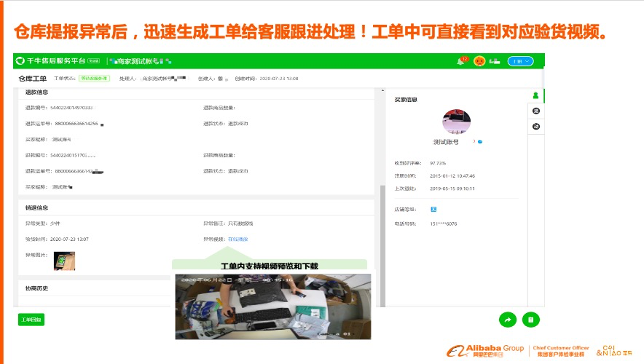Click the 仓库工单 page title
The height and width of the screenshot is (364, 644).
pos(33,79)
